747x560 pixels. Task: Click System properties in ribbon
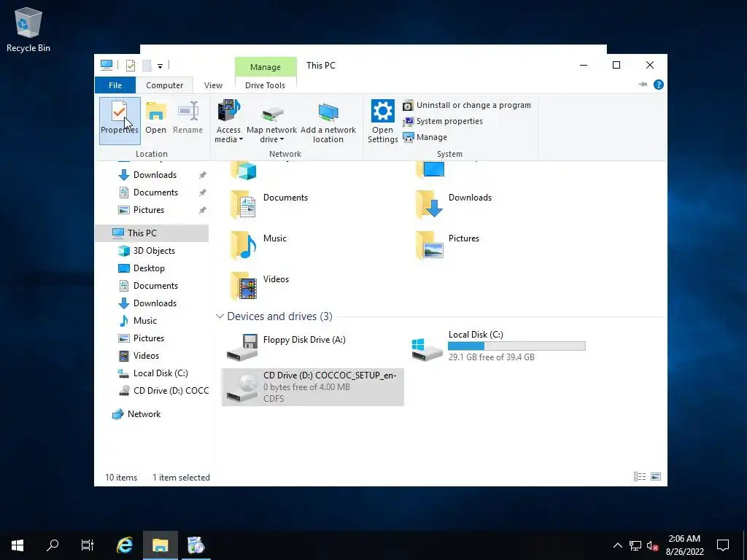[443, 122]
